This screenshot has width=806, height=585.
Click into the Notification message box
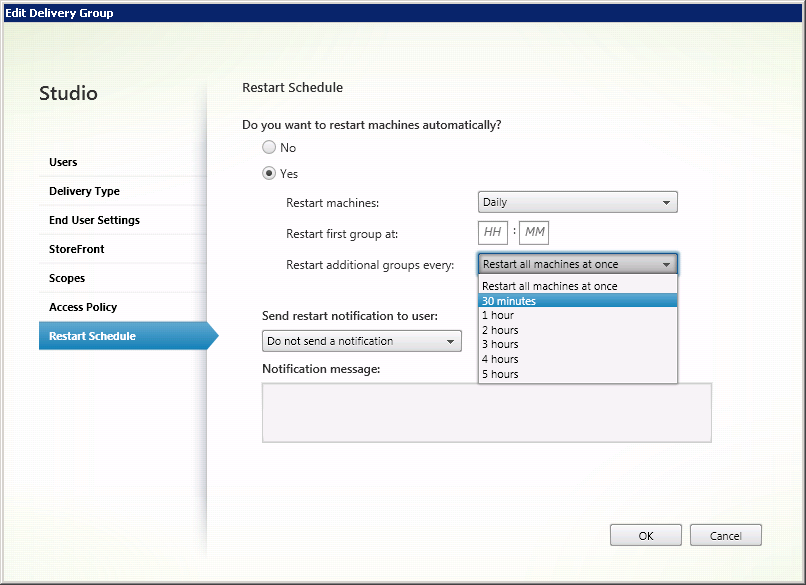tap(487, 412)
